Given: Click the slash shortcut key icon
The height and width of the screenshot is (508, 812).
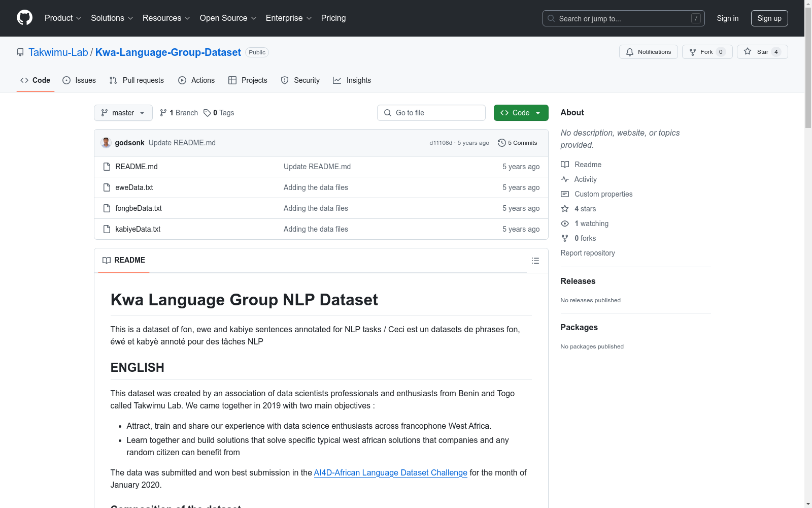Looking at the screenshot, I should pyautogui.click(x=696, y=18).
